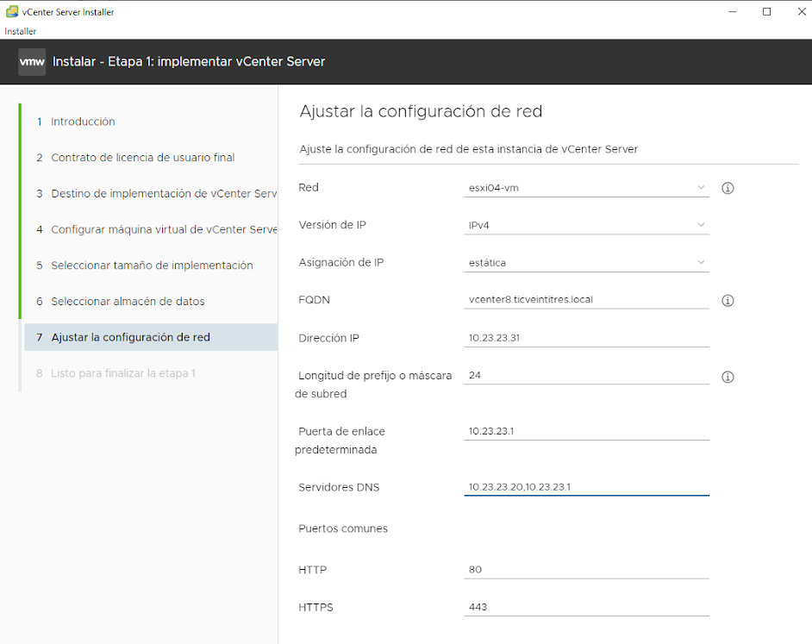812x644 pixels.
Task: Click the Dirección IP field 10.23.23.31
Action: coord(586,338)
